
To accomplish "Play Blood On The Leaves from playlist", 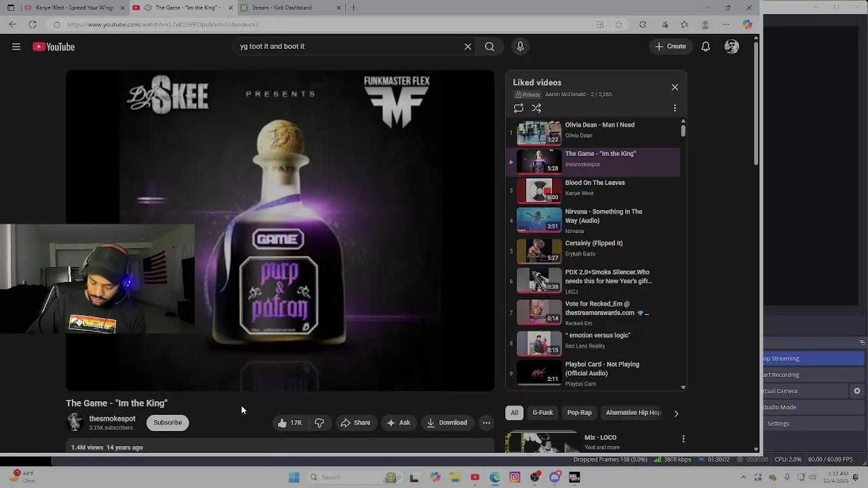I will pyautogui.click(x=593, y=190).
